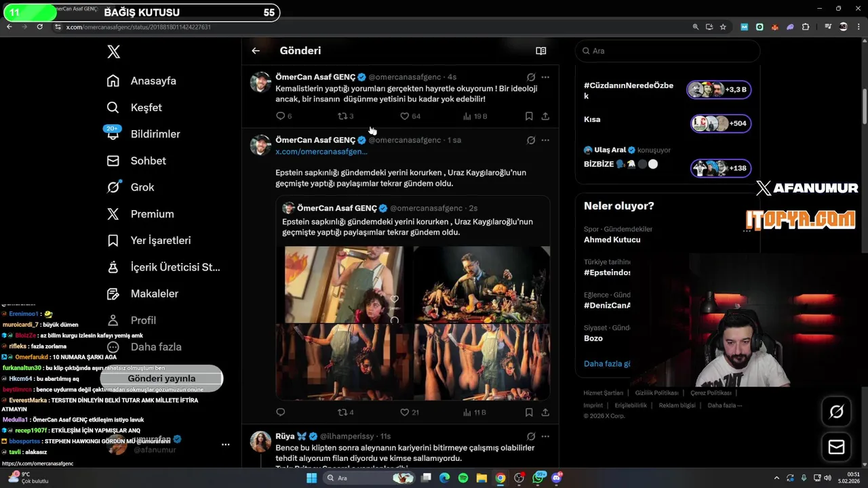Image resolution: width=868 pixels, height=488 pixels.
Task: Reply to the Epstein sapkınlığı tweet
Action: (281, 412)
